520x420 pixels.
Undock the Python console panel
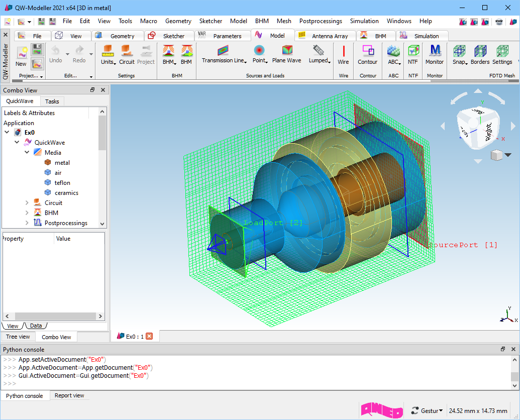click(x=503, y=349)
